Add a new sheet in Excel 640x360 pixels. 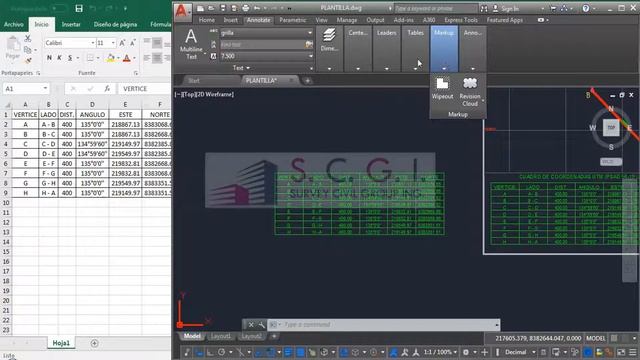click(94, 343)
